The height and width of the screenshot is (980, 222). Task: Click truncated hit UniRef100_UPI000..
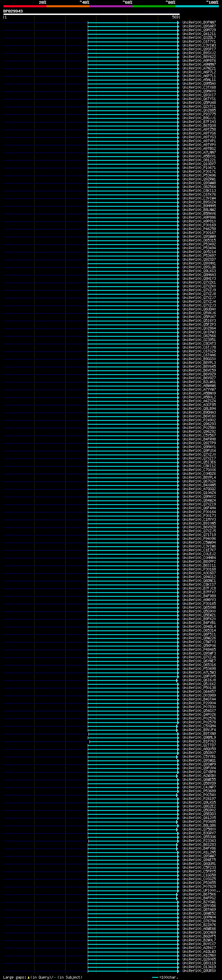tap(201, 890)
